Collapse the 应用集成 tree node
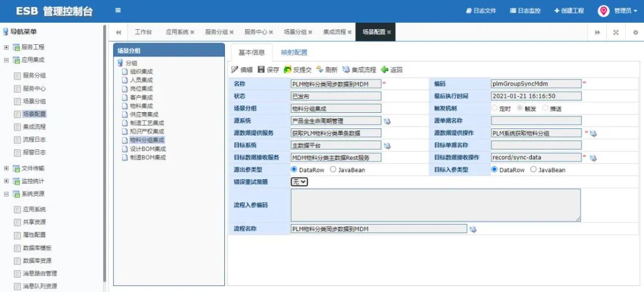 click(x=6, y=60)
